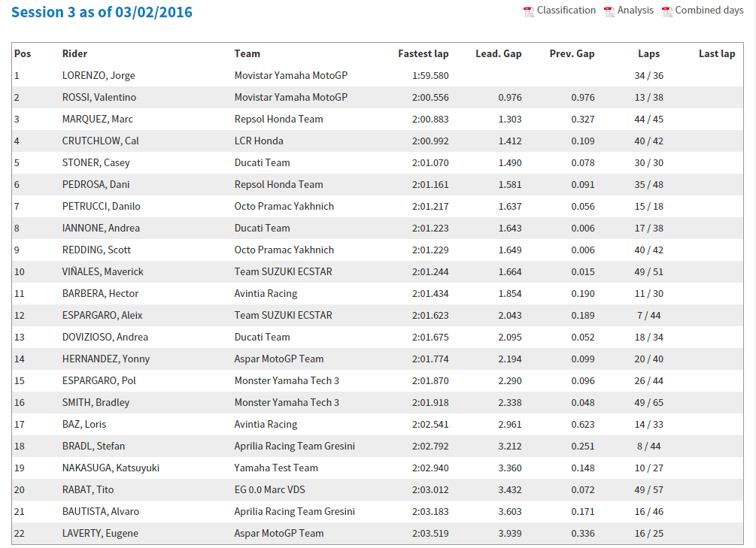The height and width of the screenshot is (548, 756).
Task: Select the ROSSI, Valentino rider name
Action: [x=99, y=97]
